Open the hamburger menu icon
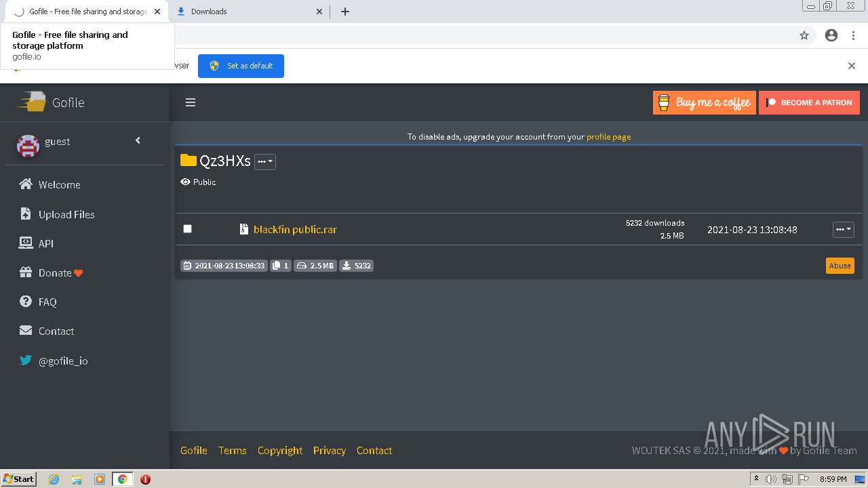Screen dimensions: 868x488 (191, 102)
